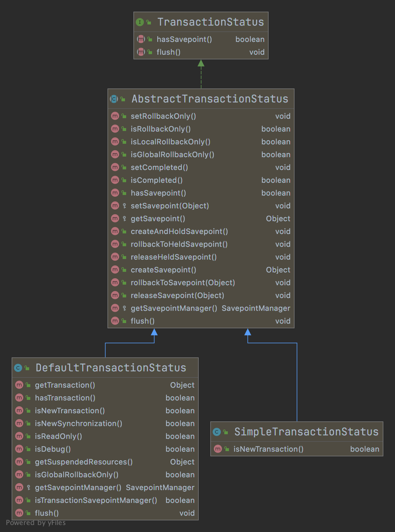Click the protected key icon beside setSavepoint(Object)

tap(124, 206)
